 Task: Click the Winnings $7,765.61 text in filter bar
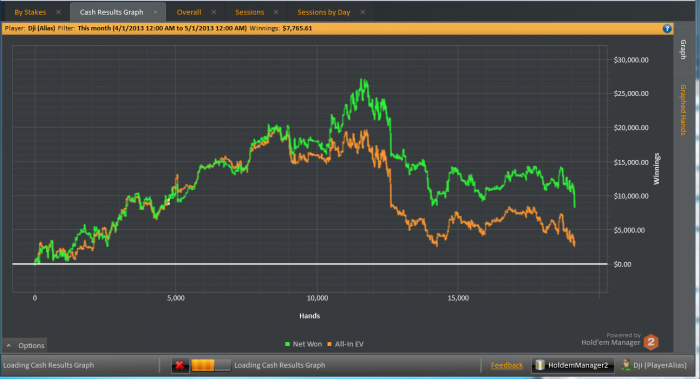280,28
